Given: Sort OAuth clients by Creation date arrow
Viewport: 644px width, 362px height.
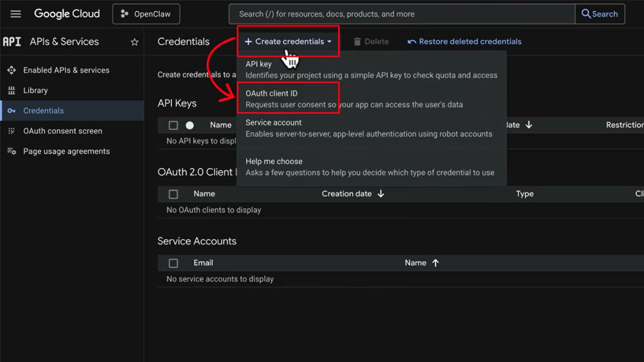Looking at the screenshot, I should click(381, 194).
